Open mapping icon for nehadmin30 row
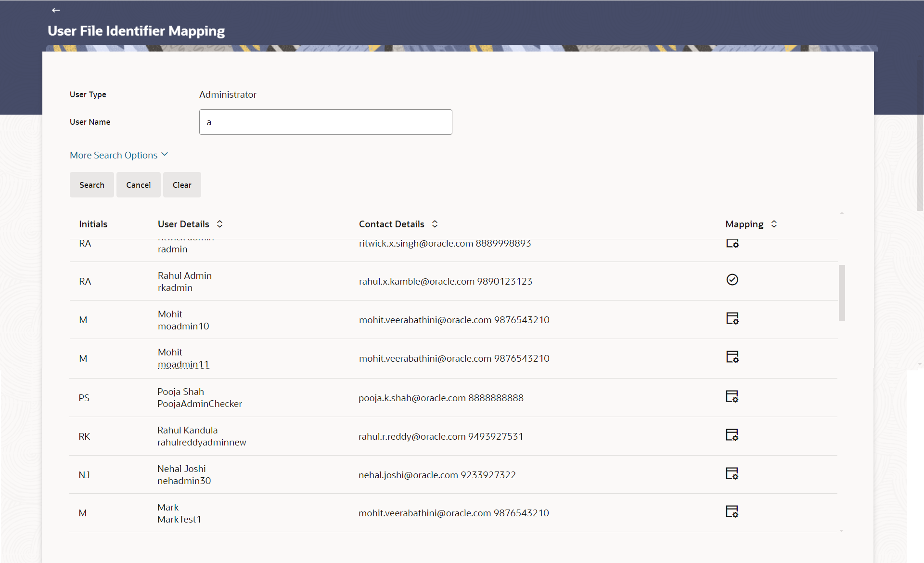 731,473
